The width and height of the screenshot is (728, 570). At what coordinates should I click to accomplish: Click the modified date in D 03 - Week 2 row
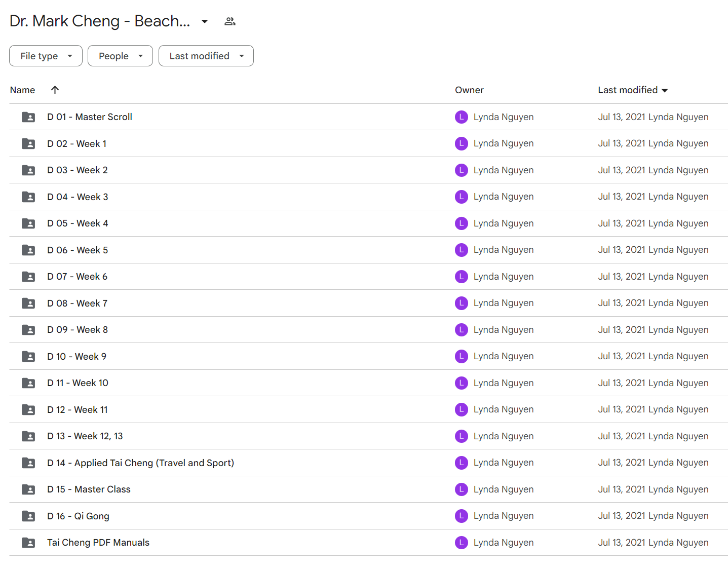point(621,170)
